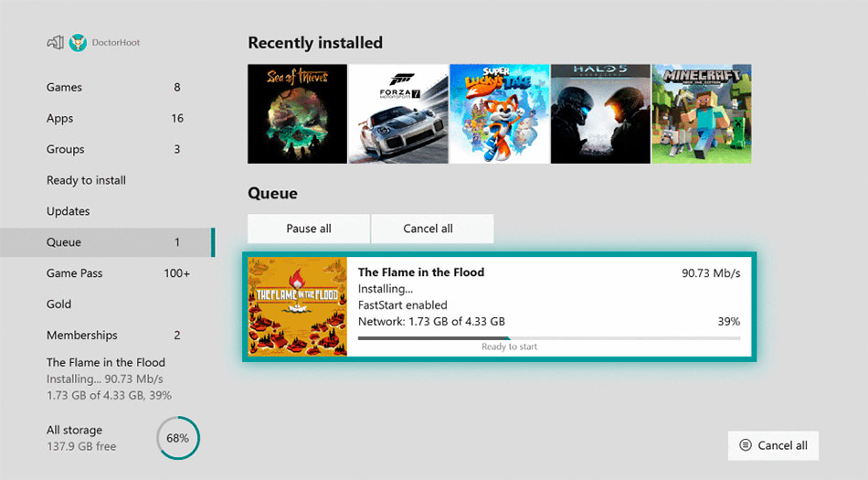Click the Network: 1.73 GB of 4.33 GB text

point(431,322)
